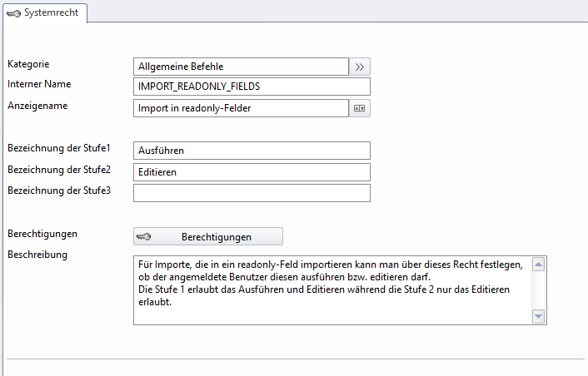Click the Beschreibung scrollbar down arrow
This screenshot has height=376, width=588.
click(539, 316)
